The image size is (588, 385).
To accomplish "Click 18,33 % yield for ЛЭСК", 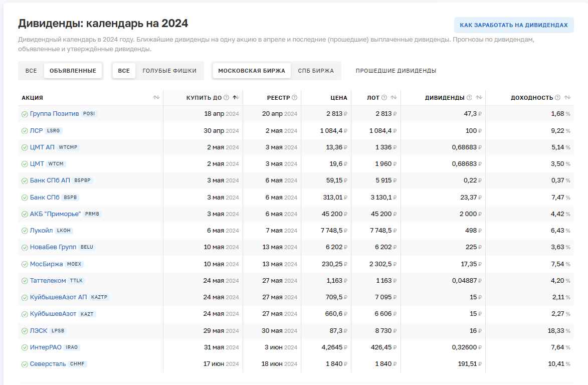I will tap(559, 331).
